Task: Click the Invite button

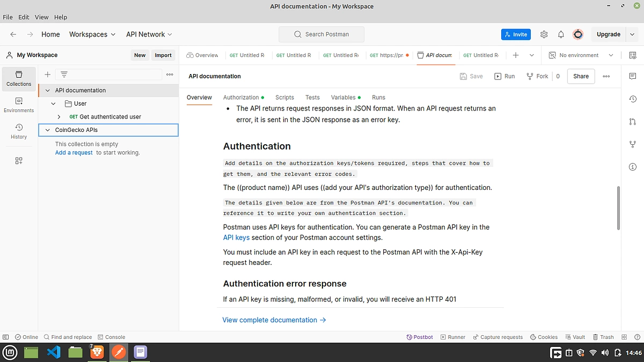Action: coord(516,34)
